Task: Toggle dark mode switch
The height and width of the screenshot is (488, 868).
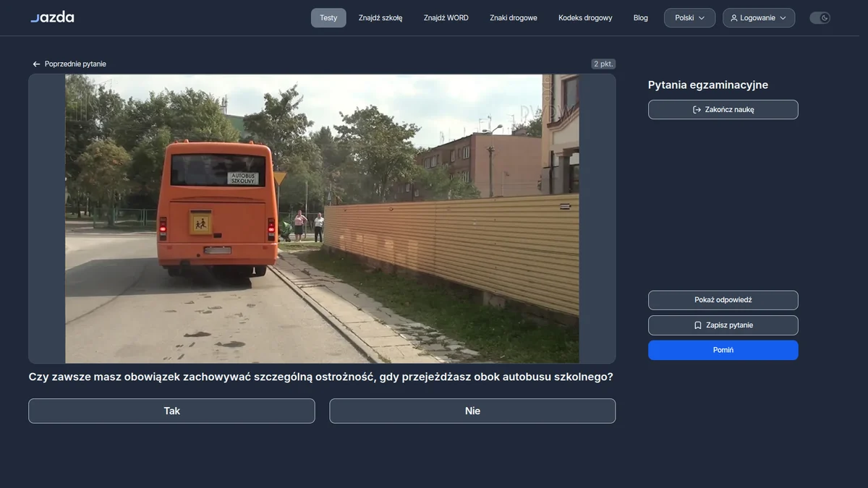Action: tap(820, 18)
